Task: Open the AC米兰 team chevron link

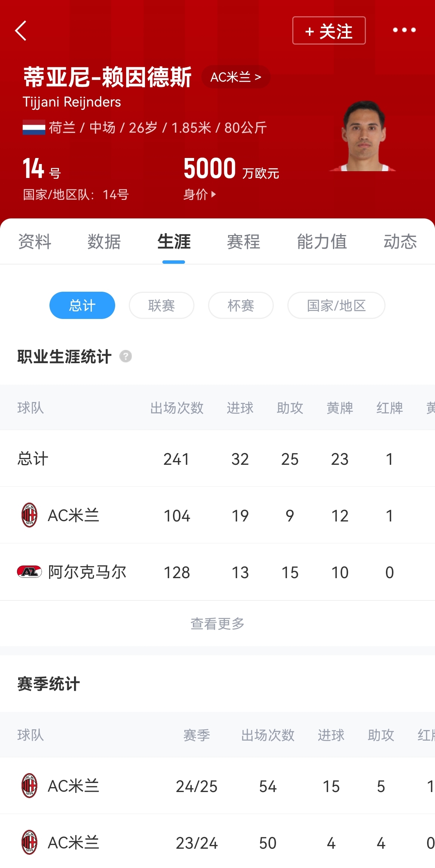Action: (x=236, y=77)
